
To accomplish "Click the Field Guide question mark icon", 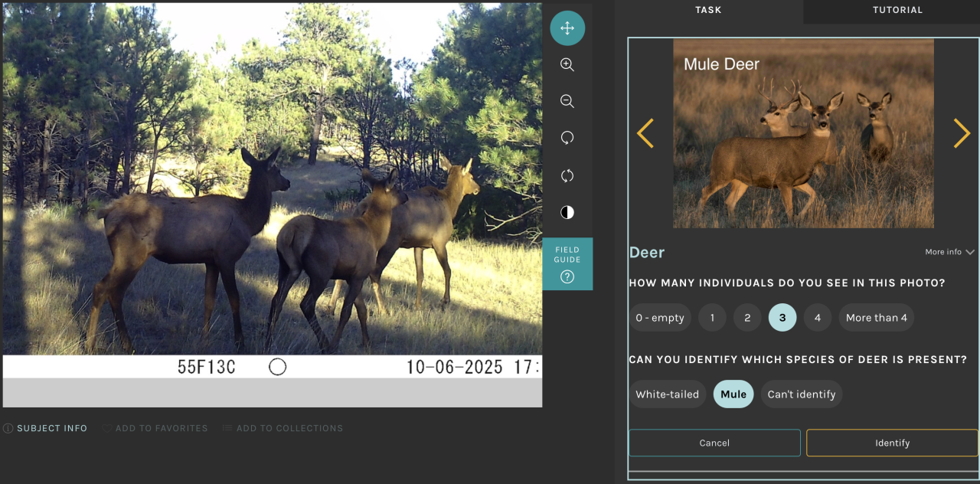I will (567, 277).
